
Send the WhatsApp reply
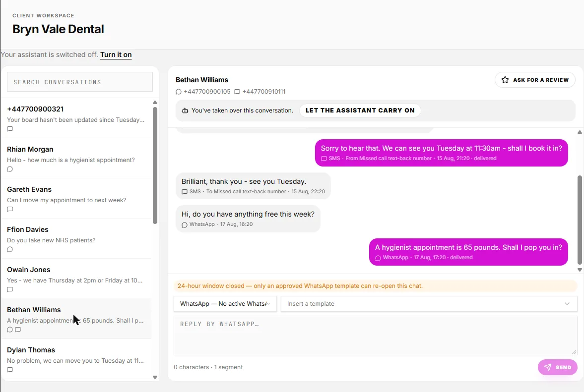click(558, 367)
